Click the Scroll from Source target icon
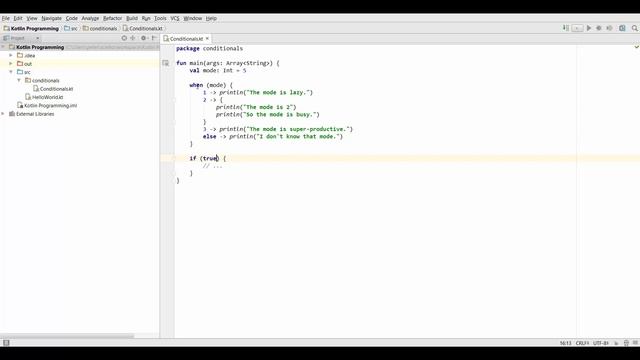 coord(124,38)
